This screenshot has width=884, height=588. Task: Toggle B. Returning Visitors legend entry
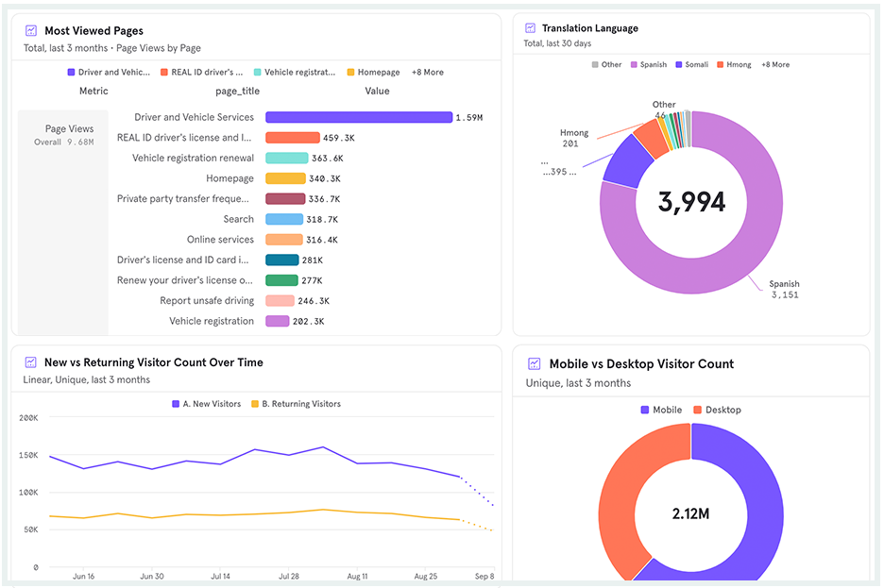pos(296,404)
